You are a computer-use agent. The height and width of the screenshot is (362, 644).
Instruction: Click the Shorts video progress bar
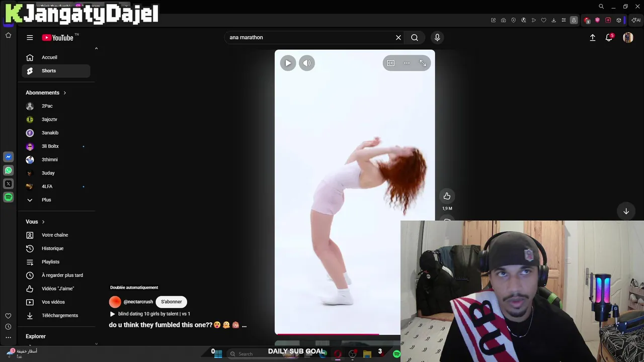[x=338, y=334]
